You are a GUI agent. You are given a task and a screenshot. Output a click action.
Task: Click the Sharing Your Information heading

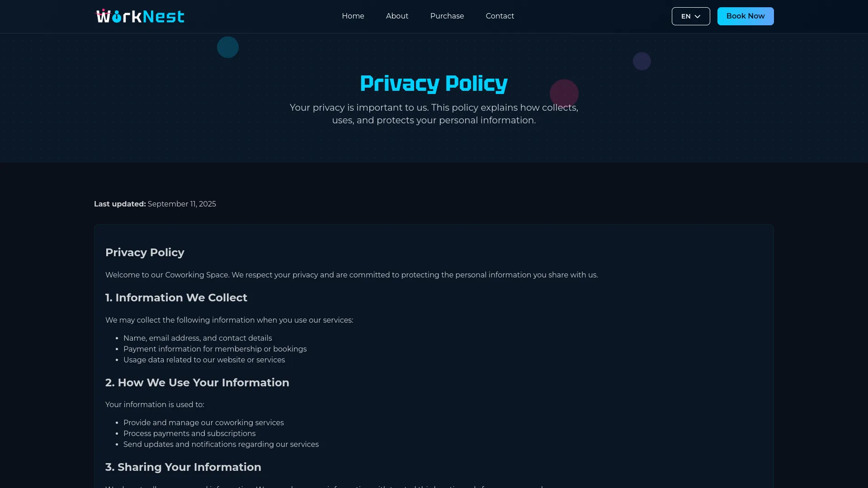click(x=183, y=467)
